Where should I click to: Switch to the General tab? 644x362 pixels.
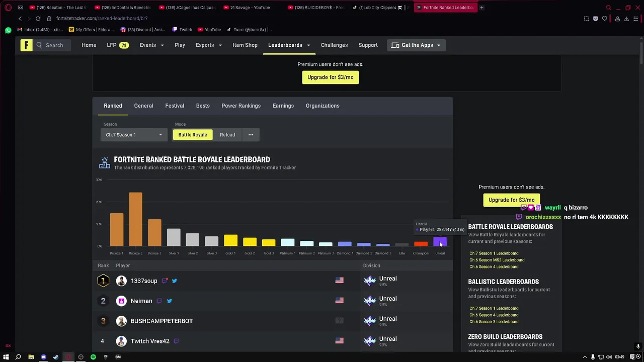coord(143,106)
